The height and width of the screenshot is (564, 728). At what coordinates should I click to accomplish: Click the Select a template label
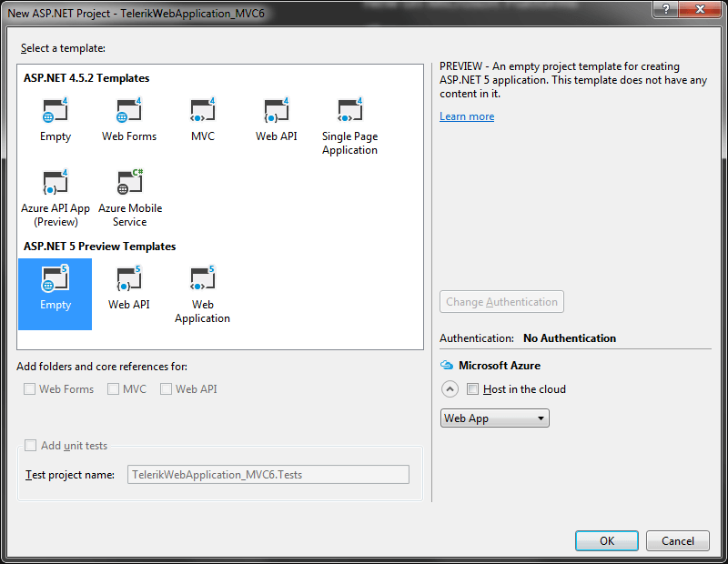pyautogui.click(x=63, y=48)
